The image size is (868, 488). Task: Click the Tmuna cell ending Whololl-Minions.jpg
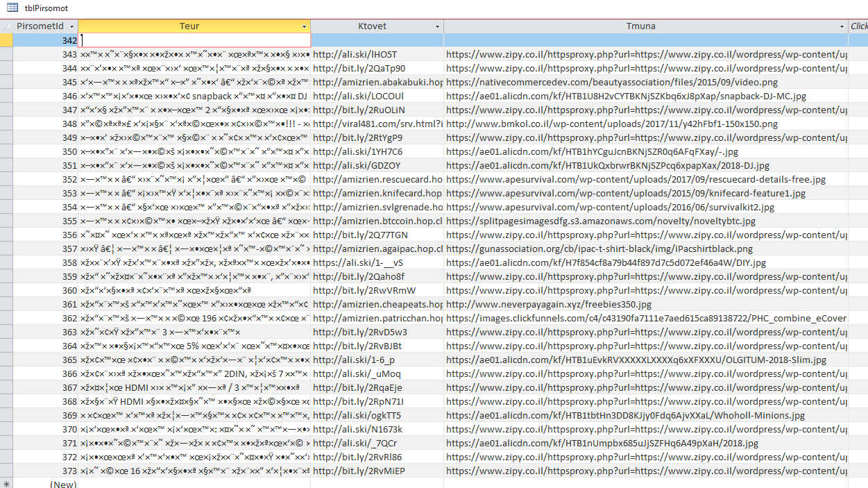tap(646, 415)
